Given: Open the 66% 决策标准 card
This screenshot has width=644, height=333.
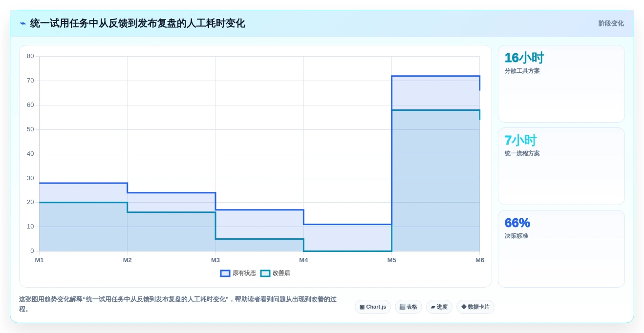Looking at the screenshot, I should [561, 249].
